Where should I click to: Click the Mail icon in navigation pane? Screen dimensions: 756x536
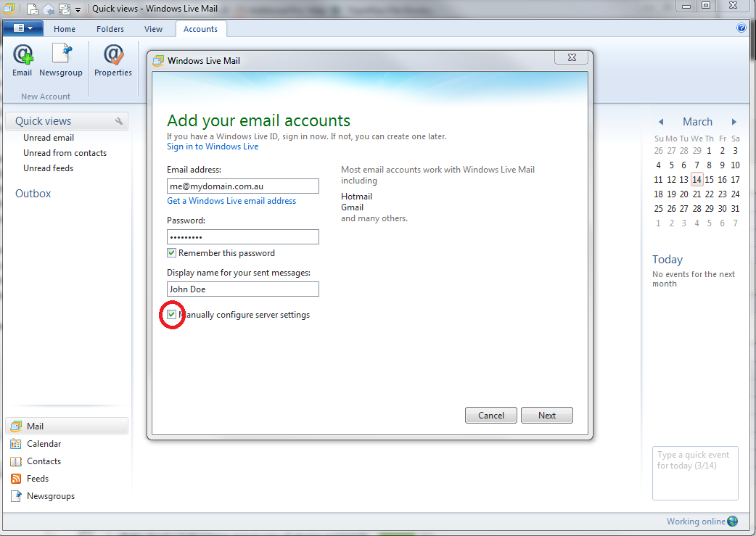click(17, 426)
